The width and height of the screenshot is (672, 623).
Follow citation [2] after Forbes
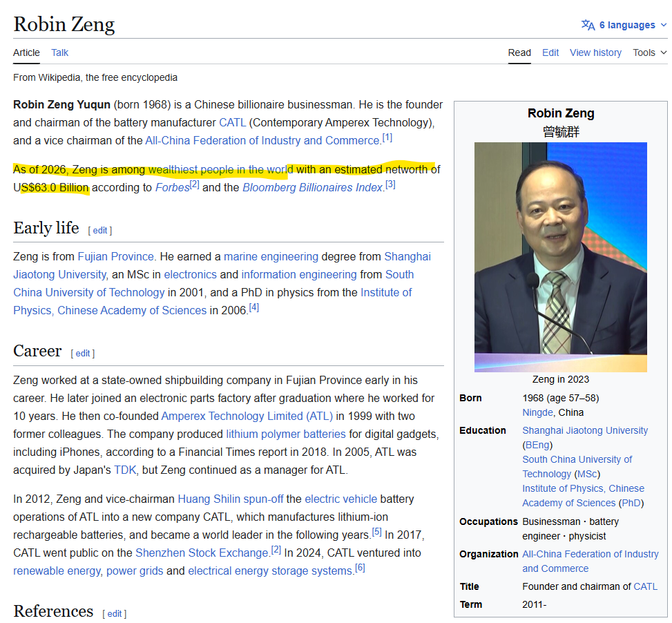tap(195, 184)
